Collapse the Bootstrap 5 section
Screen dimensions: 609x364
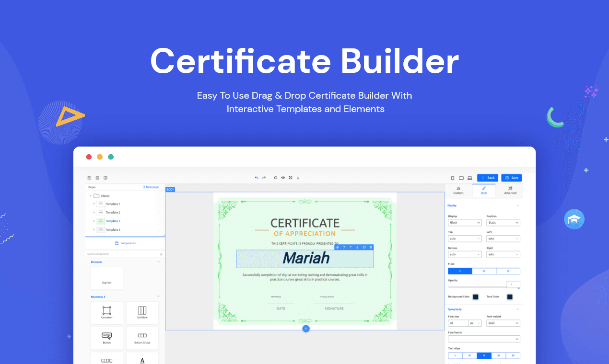coord(159,297)
